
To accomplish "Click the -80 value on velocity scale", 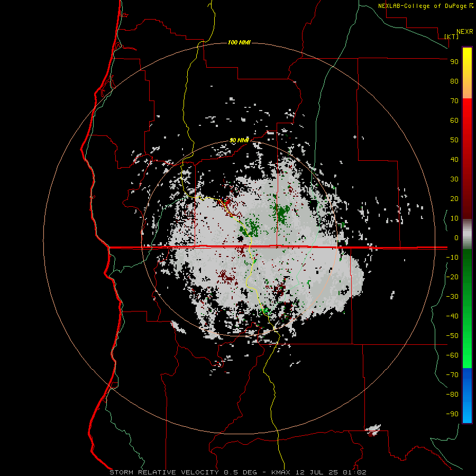I will pyautogui.click(x=452, y=395).
